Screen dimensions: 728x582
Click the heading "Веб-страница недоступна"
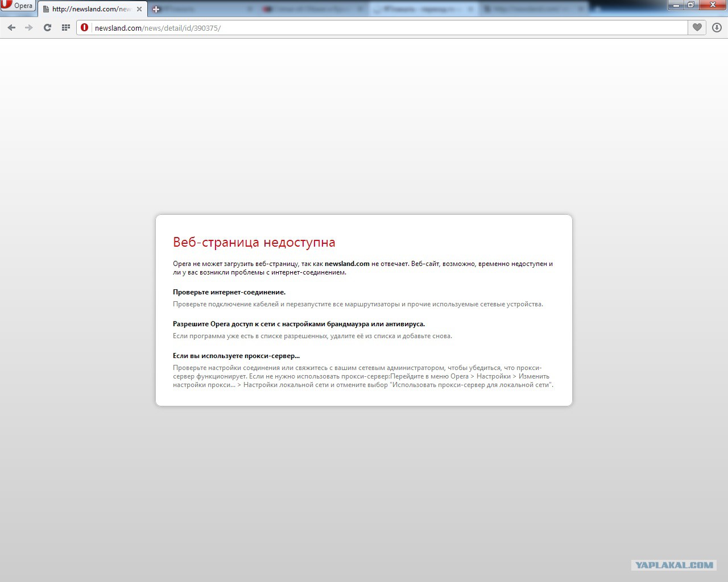pyautogui.click(x=254, y=242)
